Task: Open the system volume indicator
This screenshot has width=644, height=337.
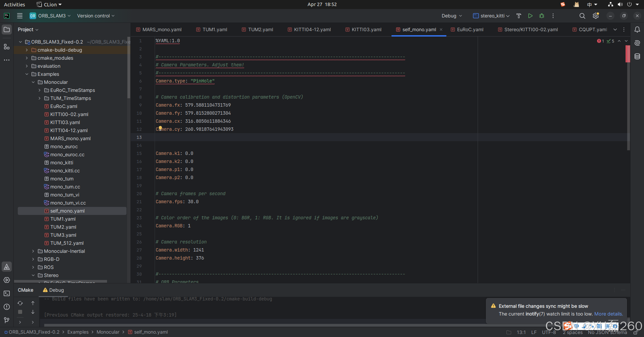Action: (x=620, y=4)
